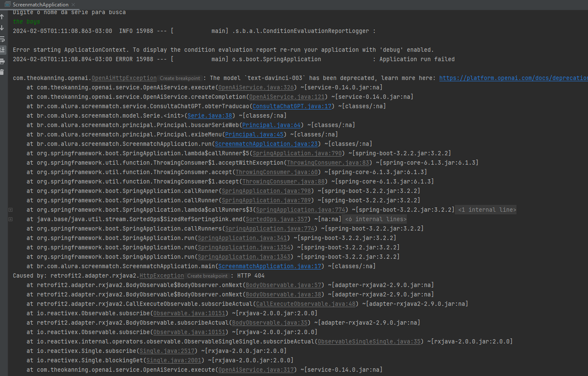588x376 pixels.
Task: Go to ScreenmatchApplication.java:23
Action: [266, 144]
